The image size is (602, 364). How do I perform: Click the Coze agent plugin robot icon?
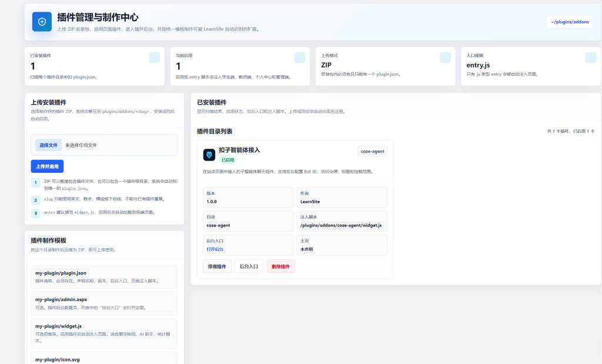(209, 155)
